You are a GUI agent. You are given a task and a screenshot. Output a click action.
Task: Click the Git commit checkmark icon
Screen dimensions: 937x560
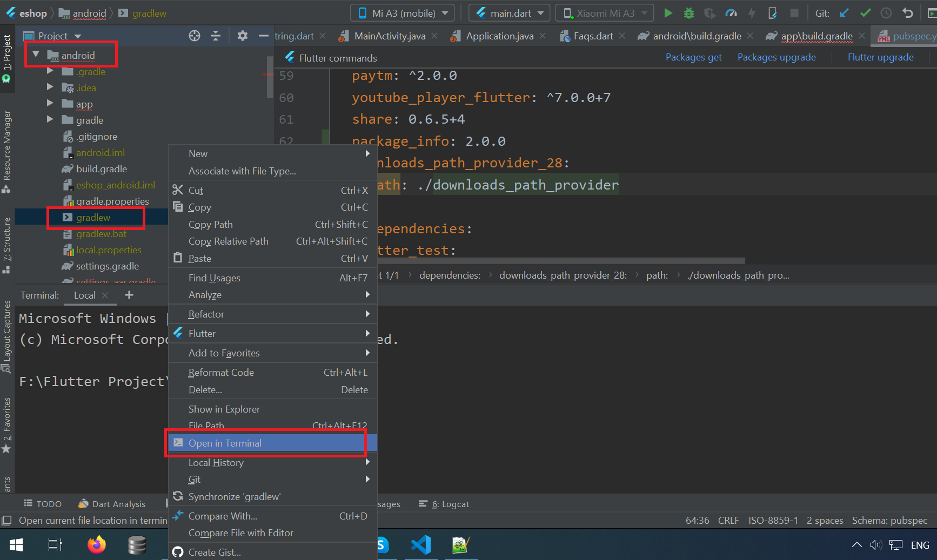click(865, 13)
